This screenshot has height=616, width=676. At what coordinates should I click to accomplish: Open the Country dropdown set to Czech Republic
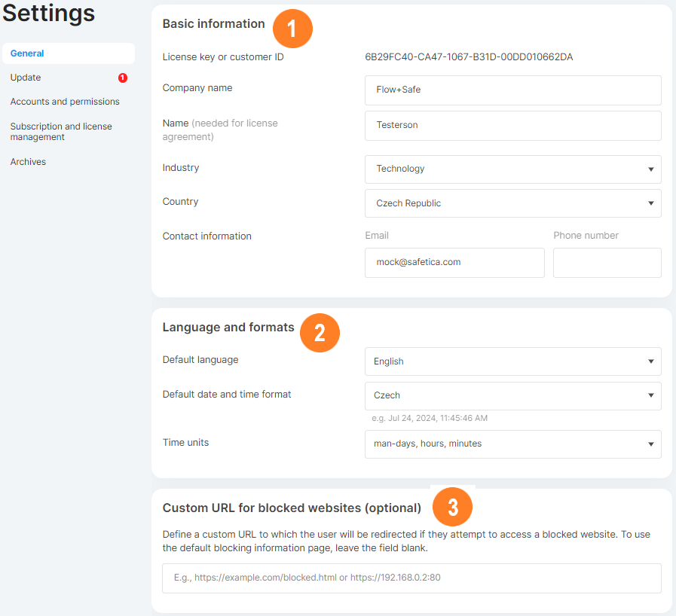pos(512,203)
